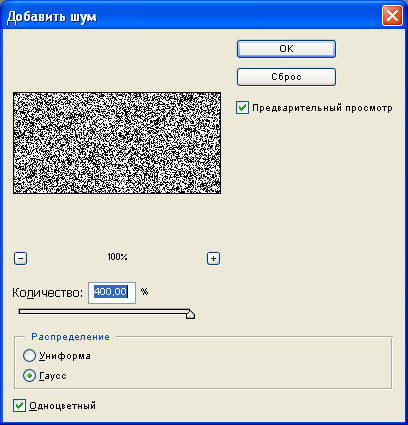This screenshot has width=408, height=425.
Task: Click the Сброс reset button
Action: point(286,77)
